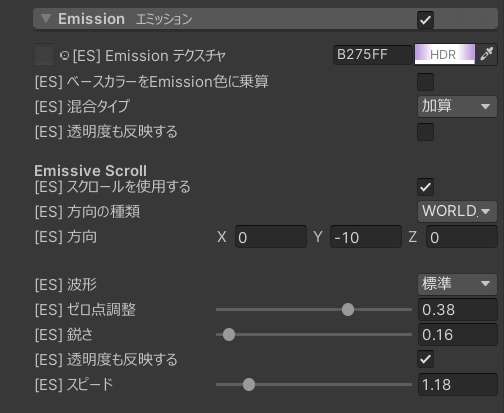Click the [ES] 混合タイプ label
Image resolution: width=504 pixels, height=413 pixels.
click(x=82, y=107)
